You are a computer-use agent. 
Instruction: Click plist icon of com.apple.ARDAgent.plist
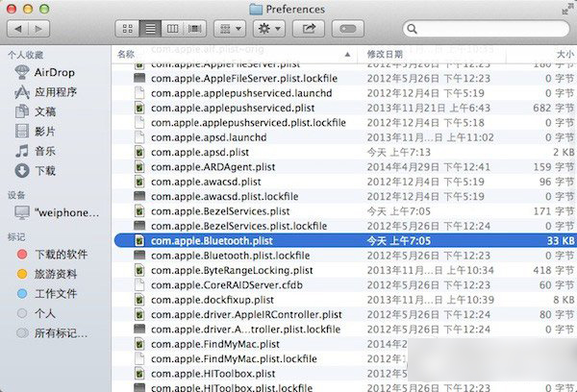[139, 167]
